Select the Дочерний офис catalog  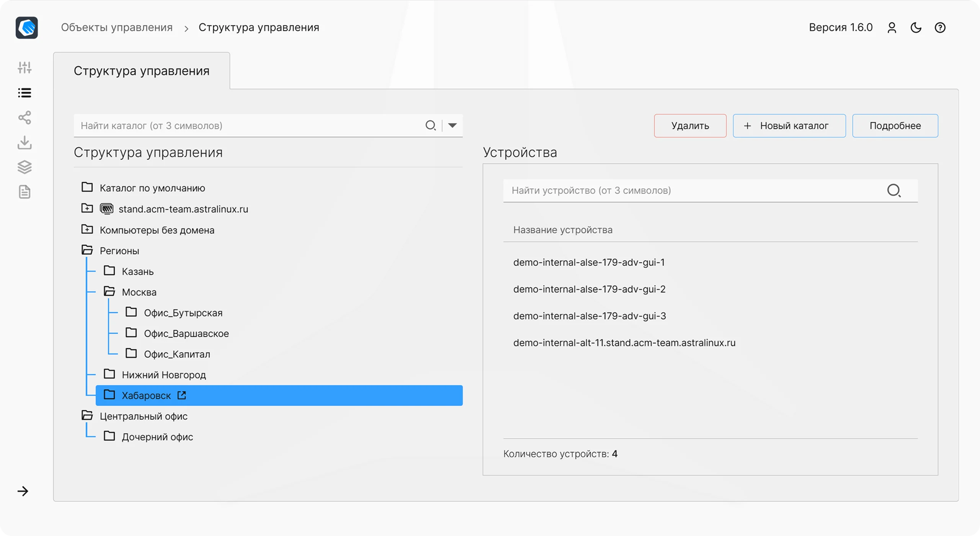157,437
